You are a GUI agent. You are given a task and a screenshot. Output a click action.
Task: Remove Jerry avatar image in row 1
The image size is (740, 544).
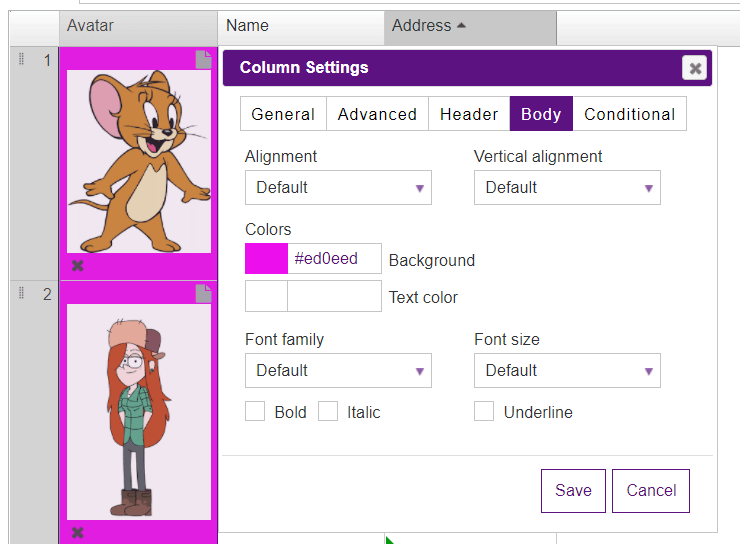click(77, 266)
